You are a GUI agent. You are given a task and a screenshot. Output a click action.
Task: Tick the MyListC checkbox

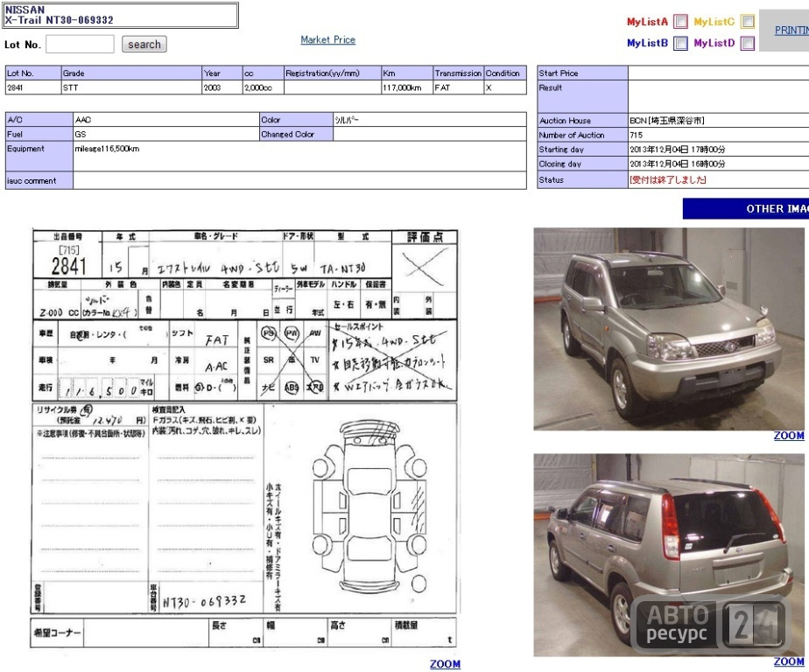pos(748,22)
